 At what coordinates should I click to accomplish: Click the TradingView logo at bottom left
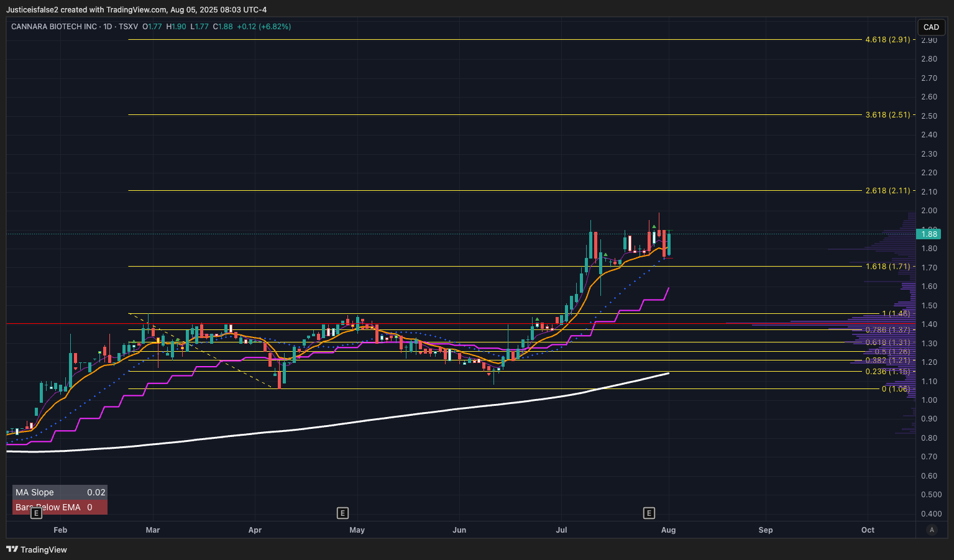click(x=37, y=549)
